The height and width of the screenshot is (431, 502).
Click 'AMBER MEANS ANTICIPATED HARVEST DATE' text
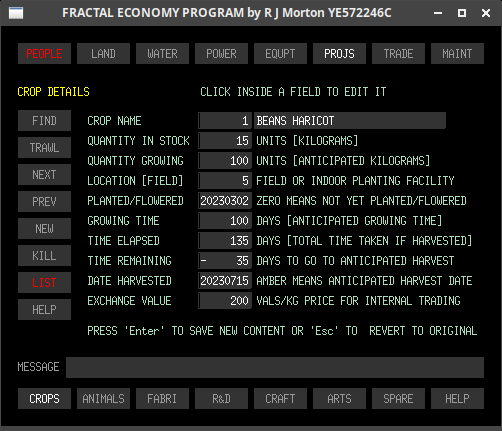point(364,281)
